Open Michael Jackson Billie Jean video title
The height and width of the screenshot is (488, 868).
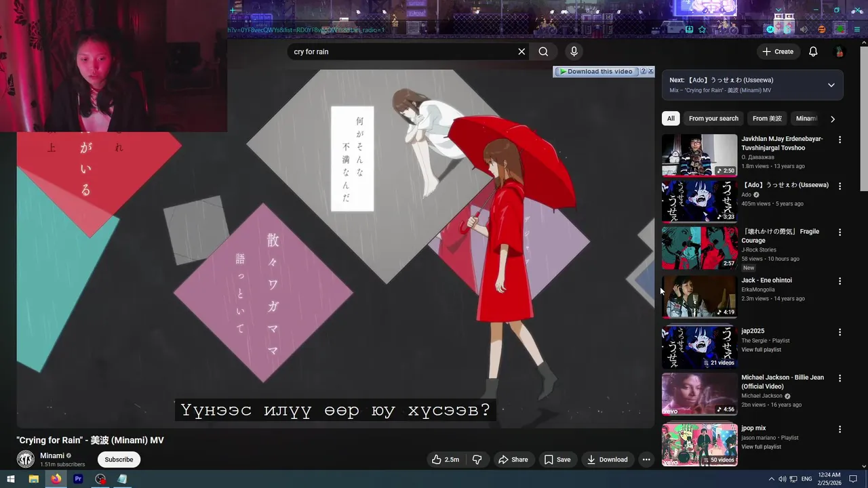point(783,382)
